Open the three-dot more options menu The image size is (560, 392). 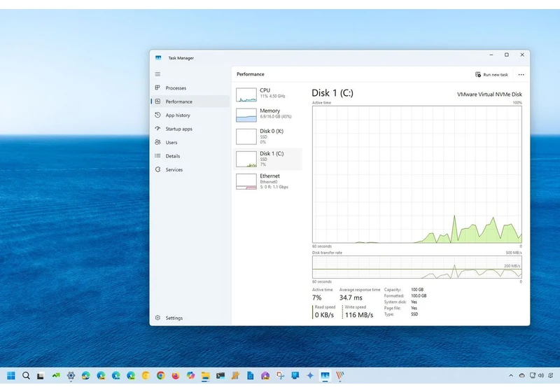click(x=521, y=75)
